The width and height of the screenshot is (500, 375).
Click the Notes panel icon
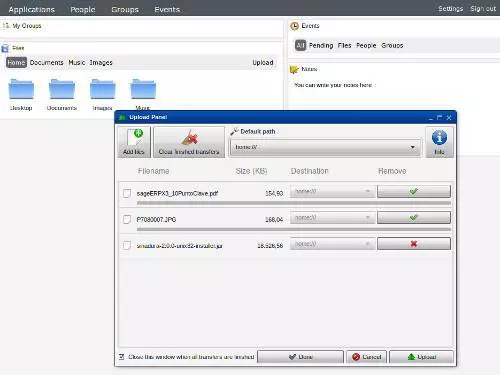[x=294, y=69]
